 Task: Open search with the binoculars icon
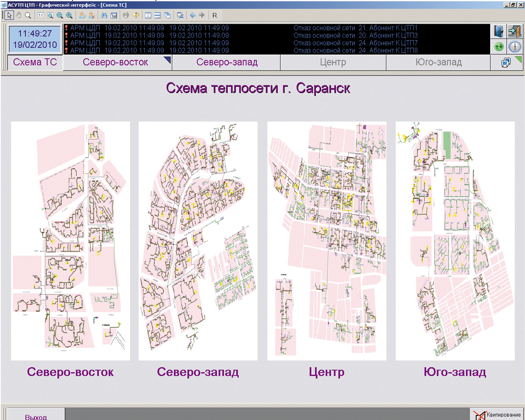pyautogui.click(x=104, y=15)
